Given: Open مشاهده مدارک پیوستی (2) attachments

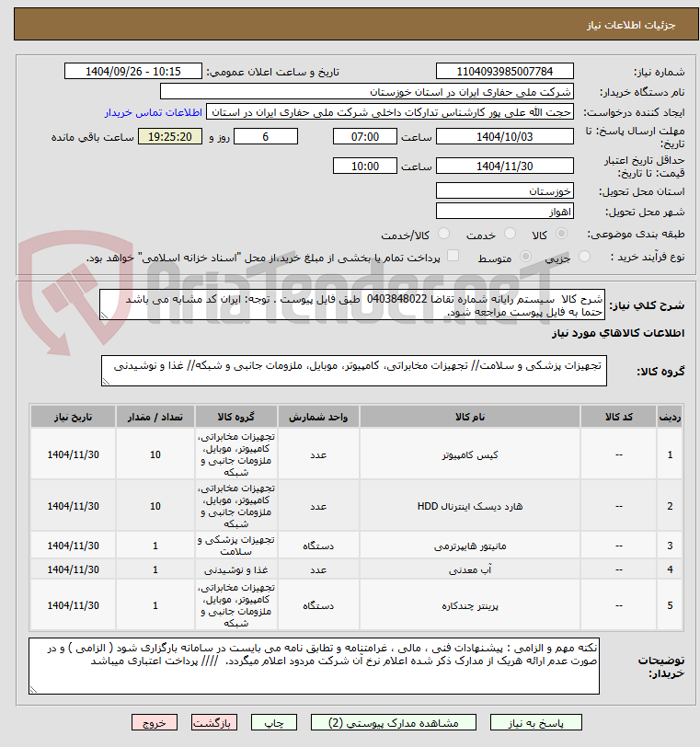Looking at the screenshot, I should point(394,723).
